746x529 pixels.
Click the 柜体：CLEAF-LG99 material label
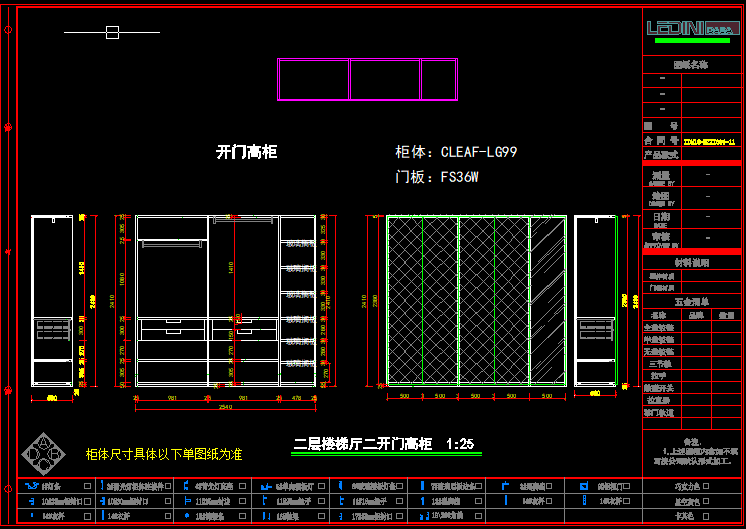pyautogui.click(x=456, y=153)
